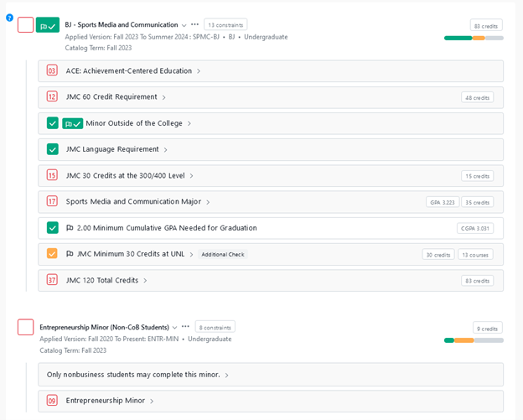
Task: Click the 83 credits badge in the BJ Sports Media header
Action: click(x=486, y=26)
